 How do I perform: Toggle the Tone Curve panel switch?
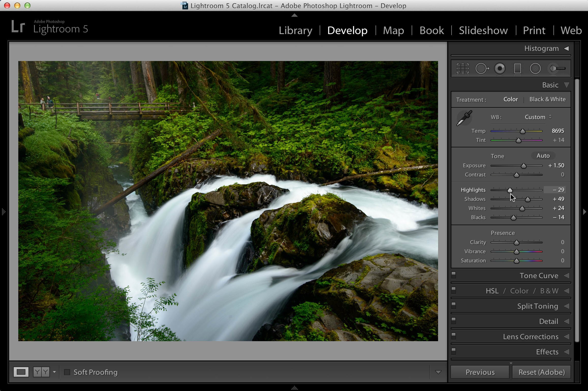click(x=454, y=275)
